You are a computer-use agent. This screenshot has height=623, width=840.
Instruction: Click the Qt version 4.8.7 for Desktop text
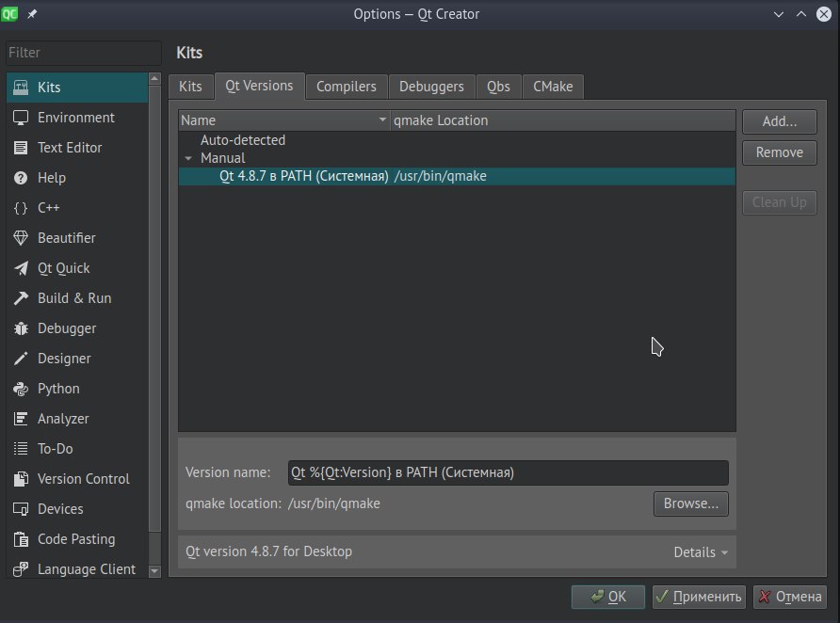coord(269,551)
